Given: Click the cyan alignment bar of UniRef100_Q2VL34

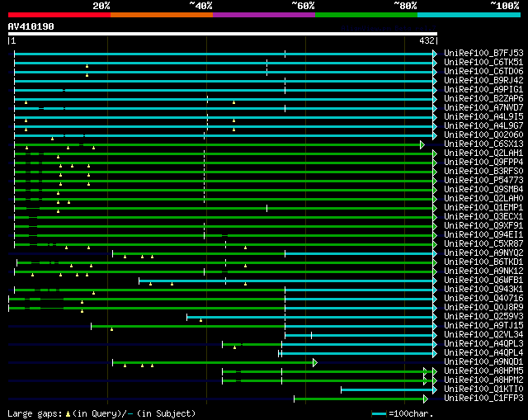Looking at the screenshot, I should 359,336.
